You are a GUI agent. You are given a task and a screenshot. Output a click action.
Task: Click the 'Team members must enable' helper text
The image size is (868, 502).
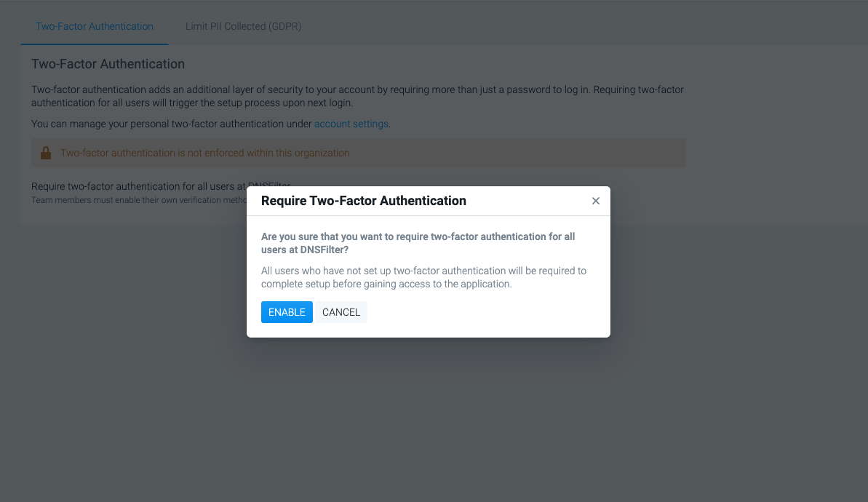coord(138,200)
